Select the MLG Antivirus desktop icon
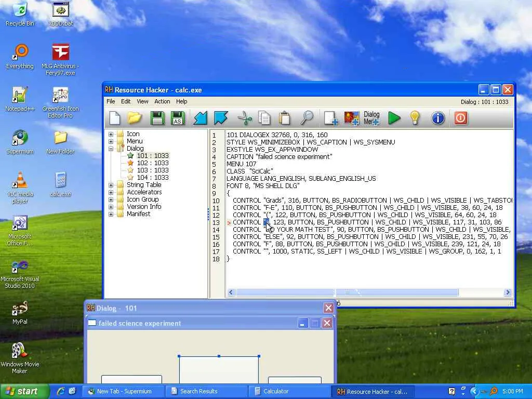This screenshot has height=399, width=532. click(60, 59)
